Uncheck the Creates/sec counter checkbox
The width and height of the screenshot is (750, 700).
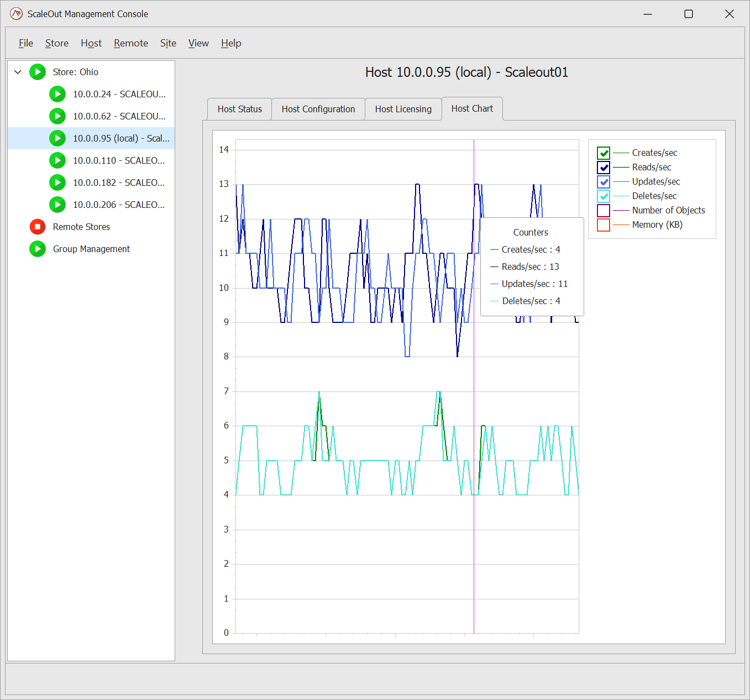[604, 153]
